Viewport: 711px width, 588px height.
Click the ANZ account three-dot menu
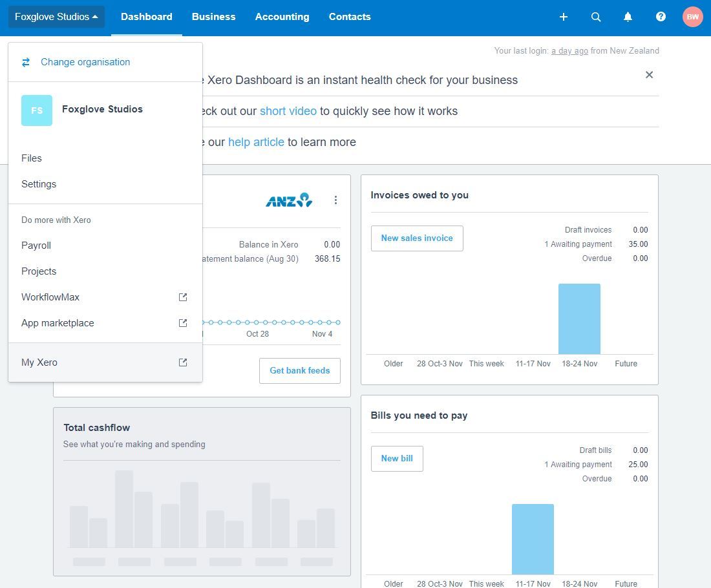pos(335,200)
